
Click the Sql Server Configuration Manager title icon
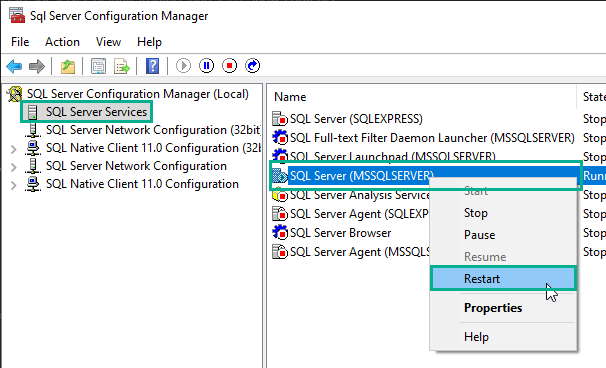coord(17,15)
